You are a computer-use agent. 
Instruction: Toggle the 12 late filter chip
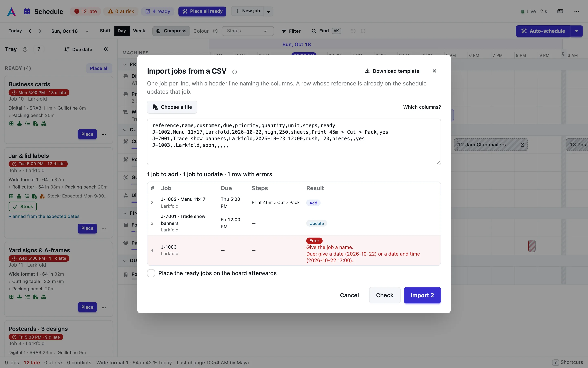(86, 11)
